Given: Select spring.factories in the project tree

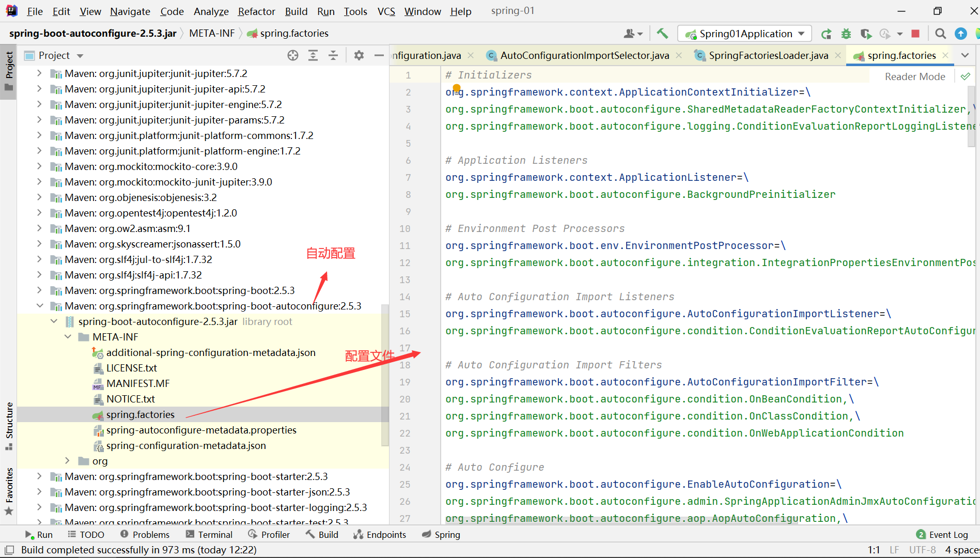Looking at the screenshot, I should (141, 414).
